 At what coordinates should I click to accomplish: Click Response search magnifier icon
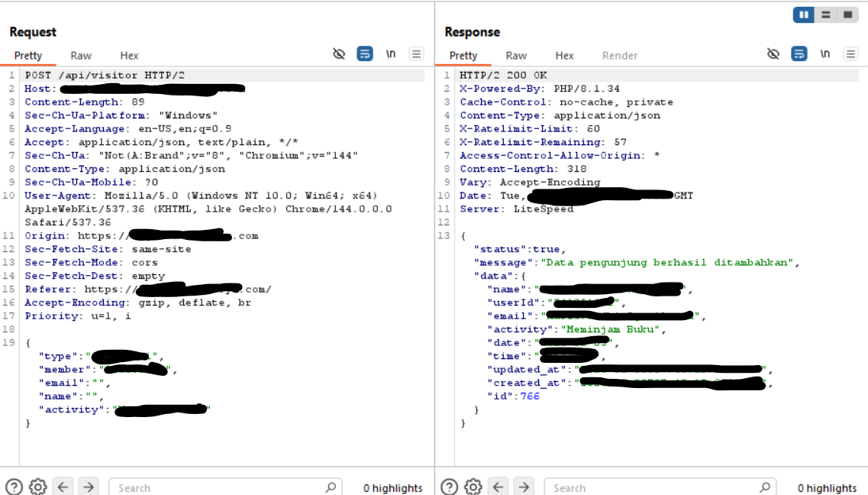(765, 487)
